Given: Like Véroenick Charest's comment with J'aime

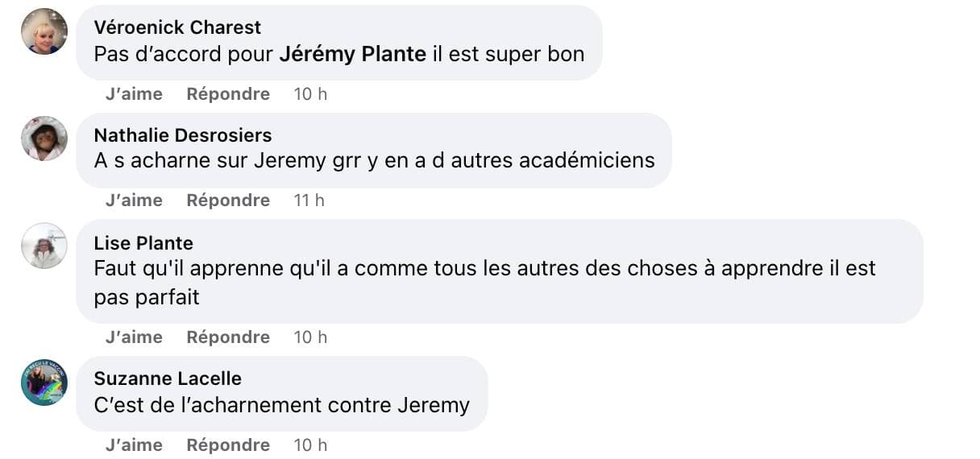Looking at the screenshot, I should tap(134, 94).
